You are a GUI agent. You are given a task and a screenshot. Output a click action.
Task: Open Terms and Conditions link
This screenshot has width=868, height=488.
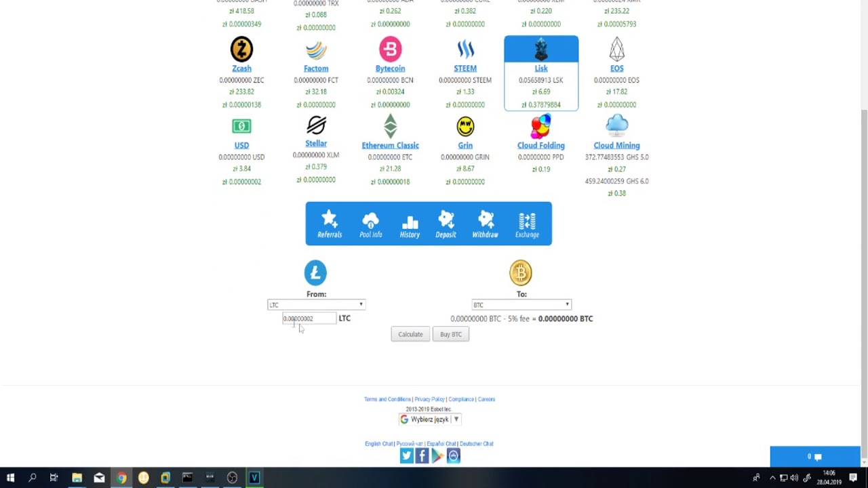[x=387, y=399]
